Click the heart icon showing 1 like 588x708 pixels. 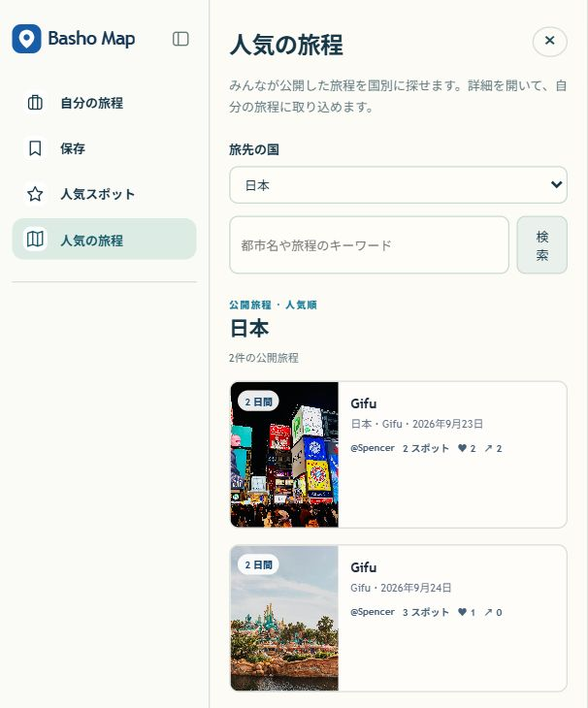462,612
